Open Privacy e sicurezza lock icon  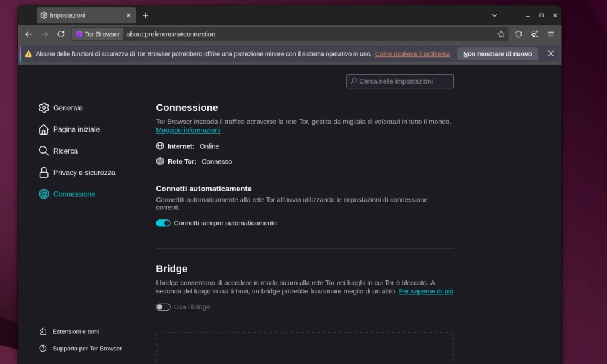pyautogui.click(x=44, y=173)
